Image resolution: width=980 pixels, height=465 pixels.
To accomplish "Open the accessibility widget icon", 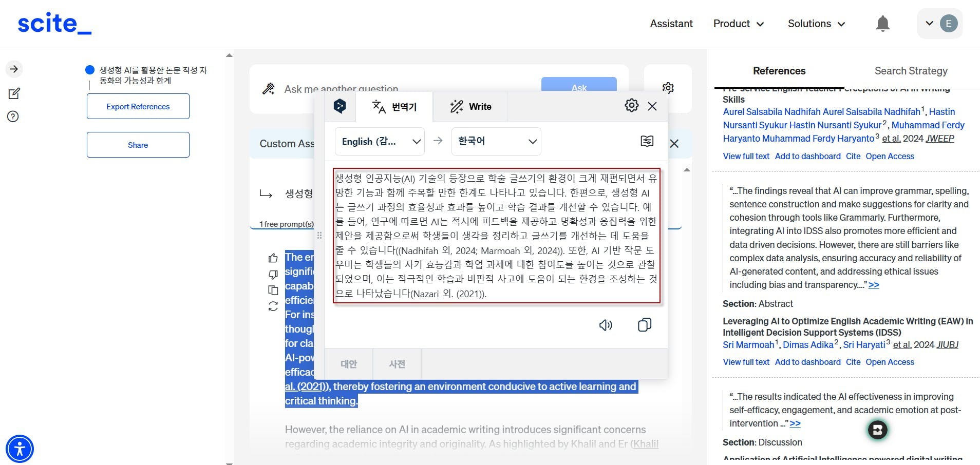I will tap(20, 449).
